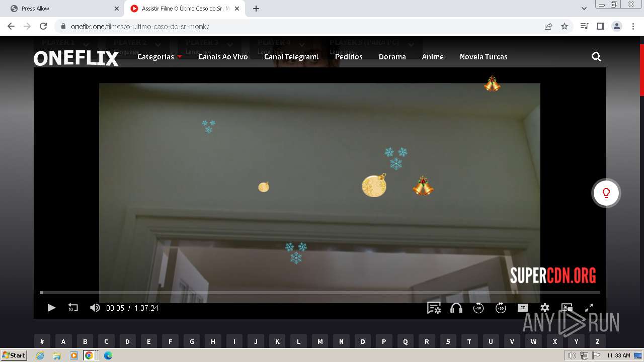Open browser side panel
The width and height of the screenshot is (644, 362).
[600, 26]
